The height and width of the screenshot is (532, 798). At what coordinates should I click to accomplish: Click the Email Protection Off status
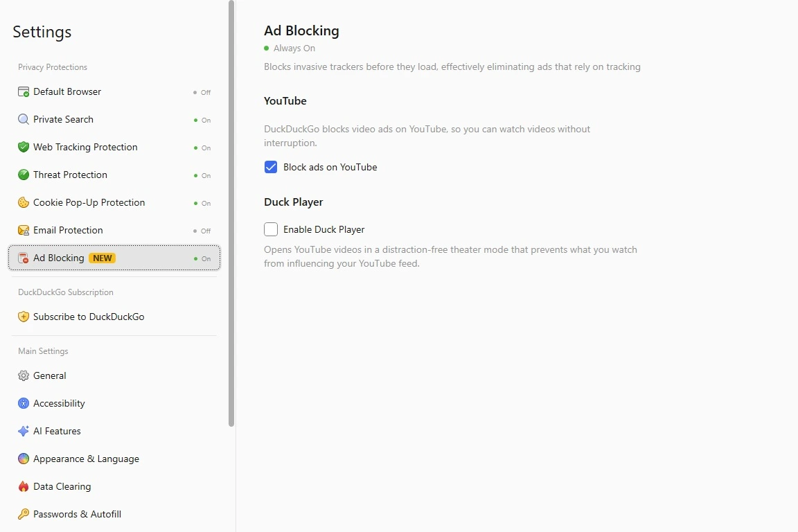click(202, 231)
